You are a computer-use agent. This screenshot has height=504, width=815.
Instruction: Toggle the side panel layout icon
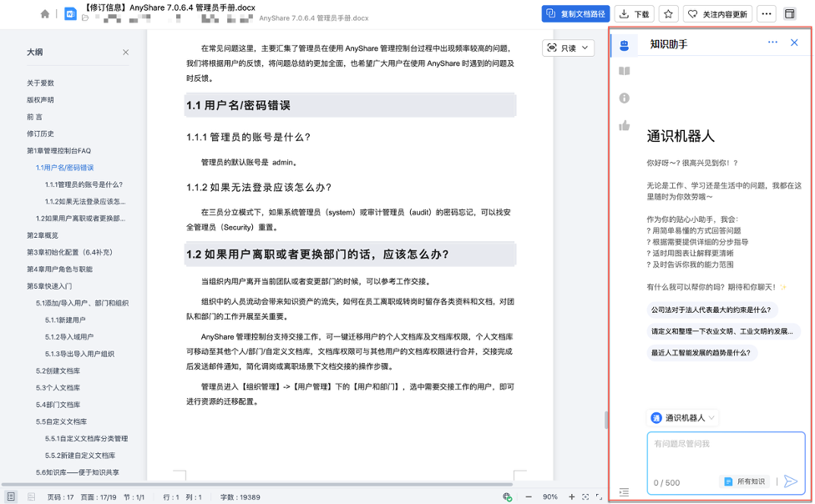(x=790, y=14)
